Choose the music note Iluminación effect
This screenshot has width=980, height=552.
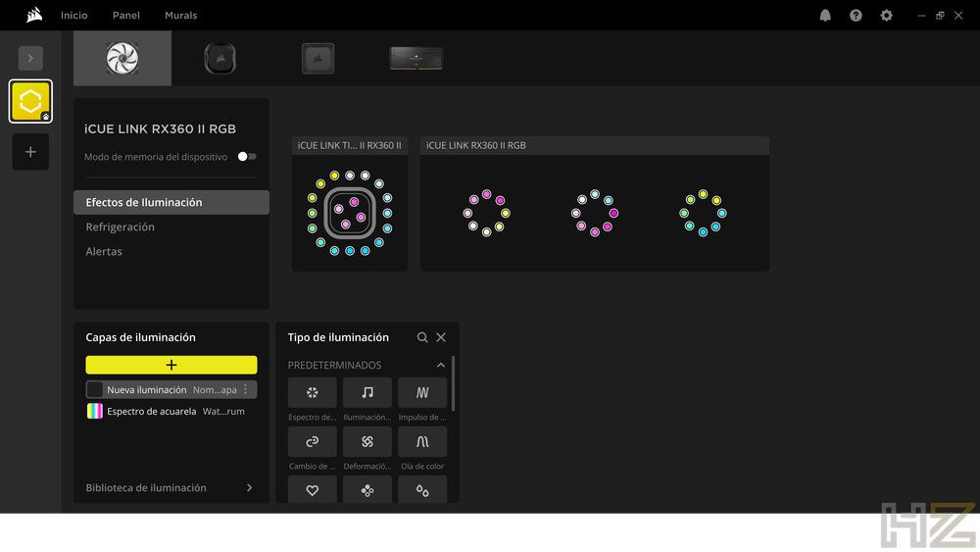tap(367, 392)
